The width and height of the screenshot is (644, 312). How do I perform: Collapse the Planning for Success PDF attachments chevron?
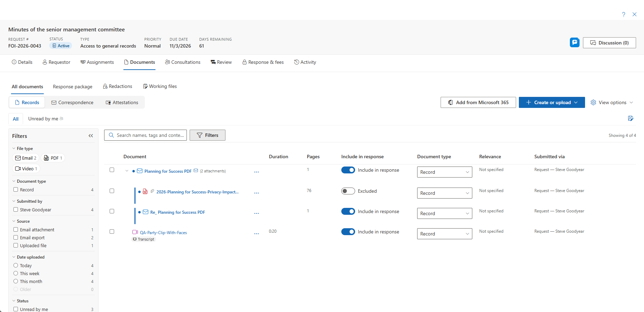pyautogui.click(x=127, y=171)
